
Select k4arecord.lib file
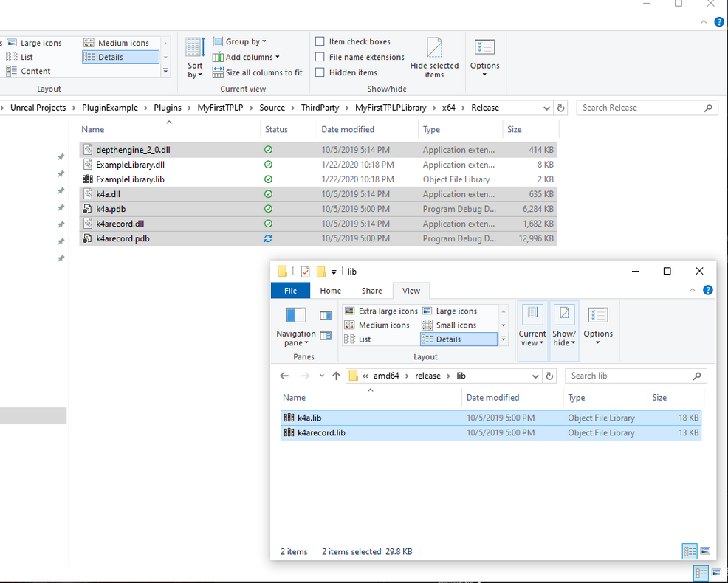tap(491, 432)
